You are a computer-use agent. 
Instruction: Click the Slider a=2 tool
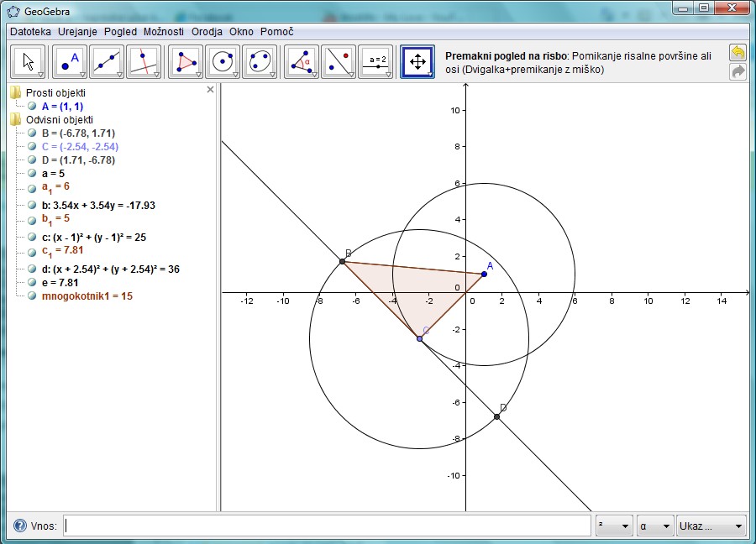click(x=375, y=61)
